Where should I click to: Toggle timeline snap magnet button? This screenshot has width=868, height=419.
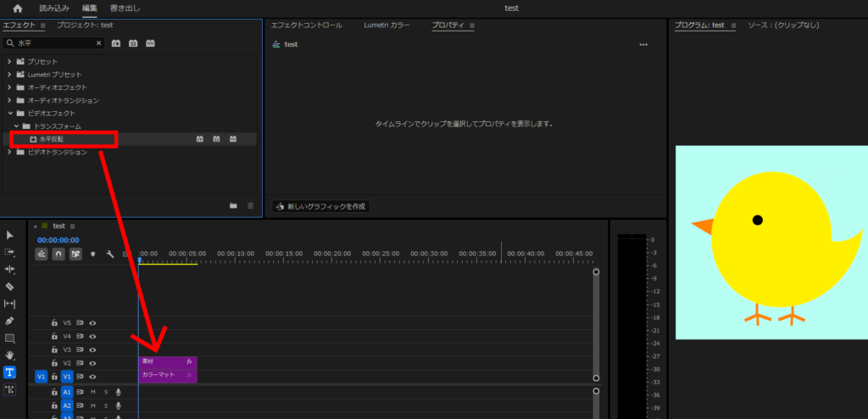point(58,254)
